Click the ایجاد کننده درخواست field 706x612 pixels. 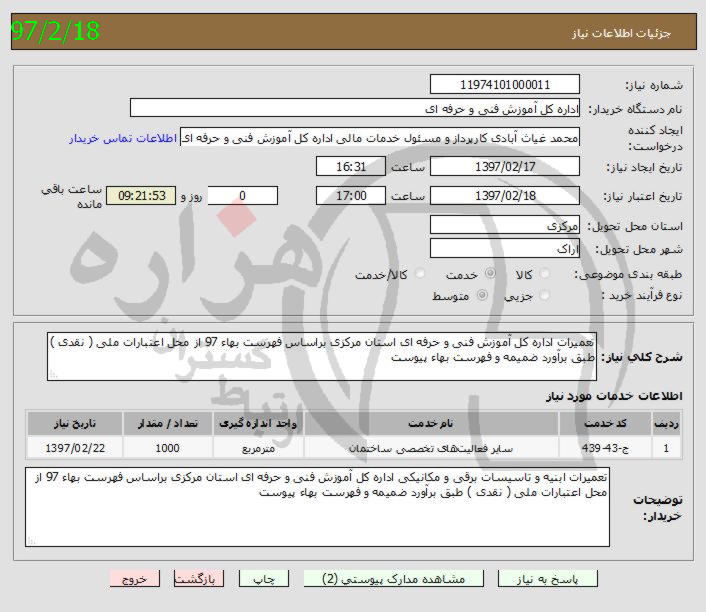[380, 137]
